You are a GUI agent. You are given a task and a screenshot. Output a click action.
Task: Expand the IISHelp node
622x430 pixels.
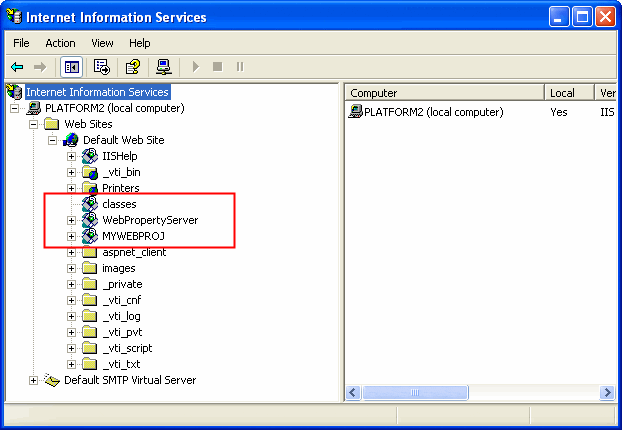pyautogui.click(x=71, y=156)
